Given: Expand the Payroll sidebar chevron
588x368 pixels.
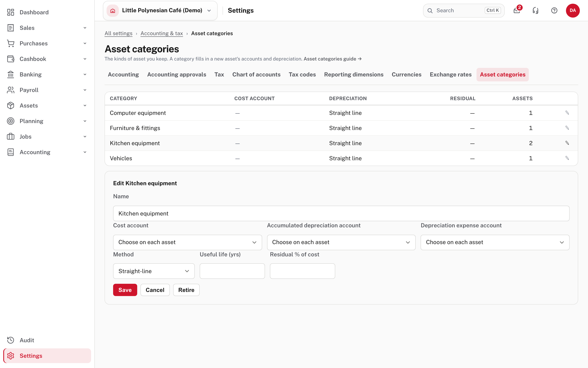Looking at the screenshot, I should 85,90.
